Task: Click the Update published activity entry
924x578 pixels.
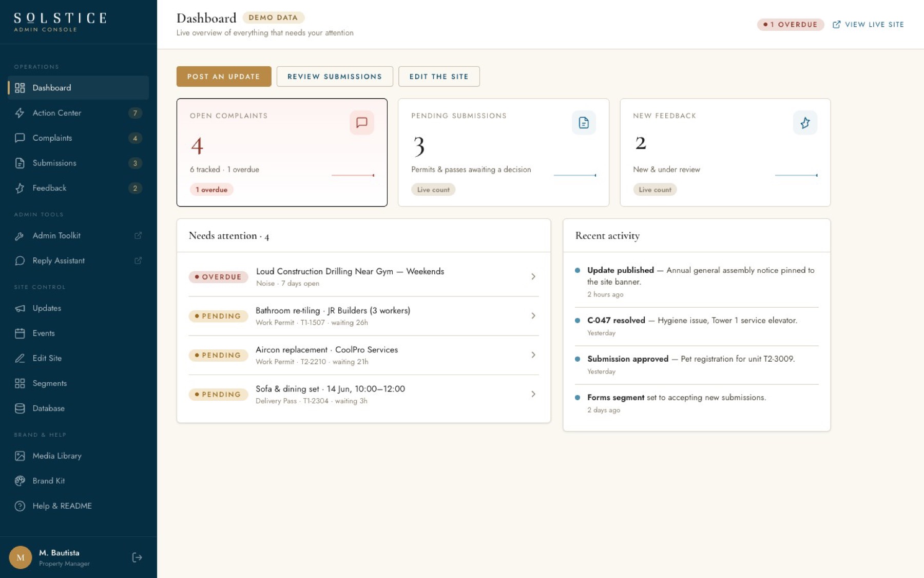Action: click(x=696, y=282)
